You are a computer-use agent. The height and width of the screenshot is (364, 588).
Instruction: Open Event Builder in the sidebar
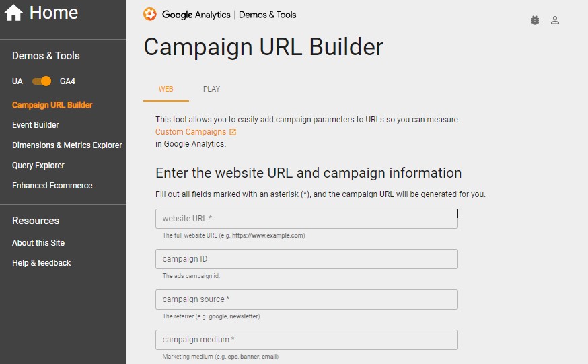(35, 125)
